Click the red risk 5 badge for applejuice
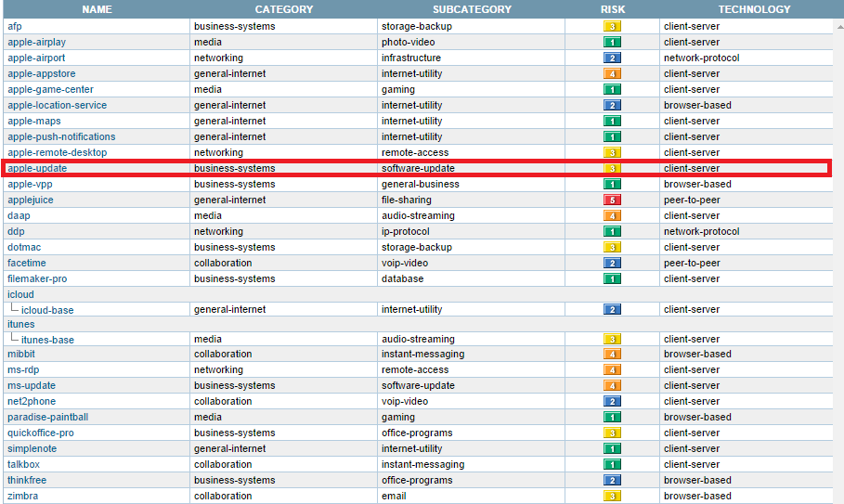Viewport: 844px width, 504px height. point(612,200)
